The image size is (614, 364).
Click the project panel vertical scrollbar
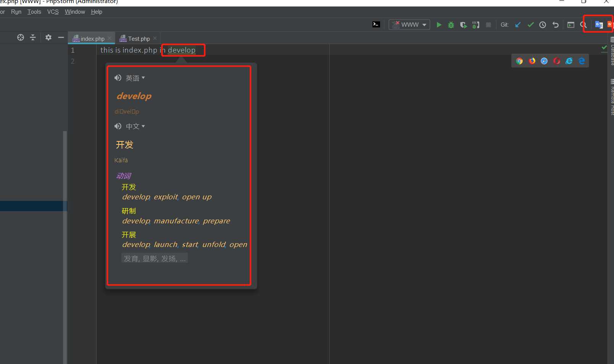point(65,247)
